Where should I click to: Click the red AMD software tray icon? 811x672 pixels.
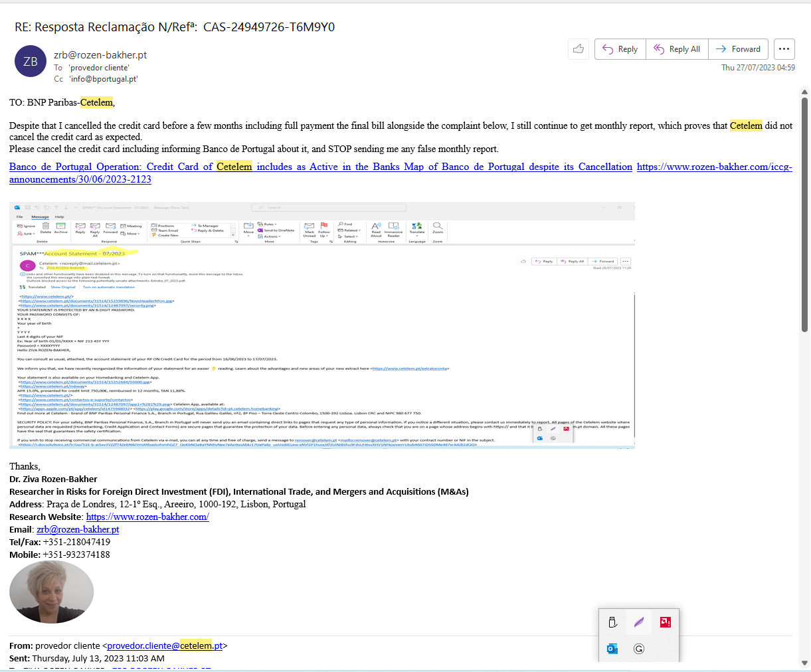[665, 622]
